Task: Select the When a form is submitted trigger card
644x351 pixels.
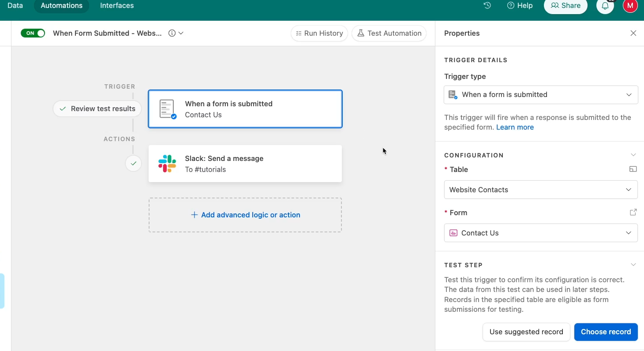Action: click(x=245, y=109)
